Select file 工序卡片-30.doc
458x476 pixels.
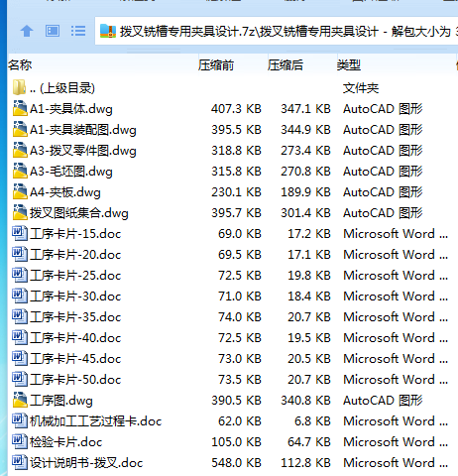click(x=75, y=297)
